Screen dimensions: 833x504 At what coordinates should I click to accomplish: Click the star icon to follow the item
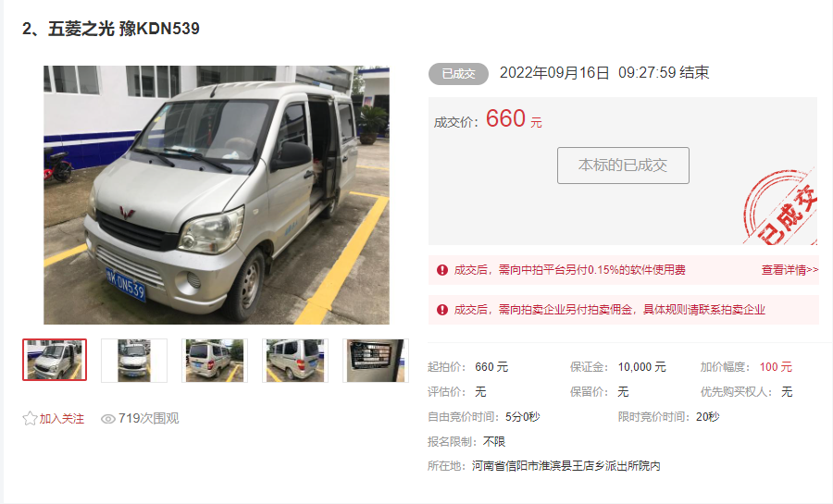tap(30, 419)
